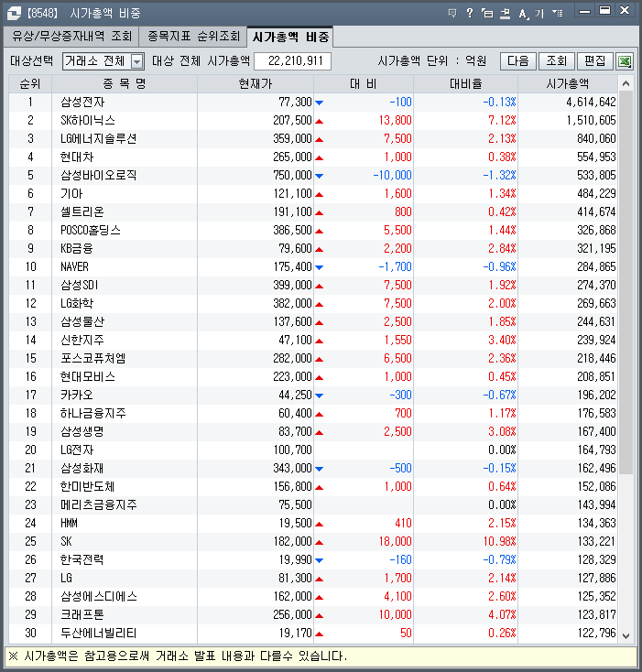The image size is (642, 672).
Task: Select the LG전자 stock name
Action: (x=77, y=450)
